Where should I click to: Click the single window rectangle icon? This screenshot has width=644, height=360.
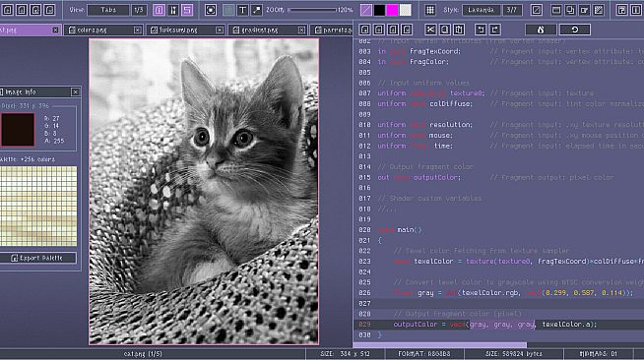556,10
